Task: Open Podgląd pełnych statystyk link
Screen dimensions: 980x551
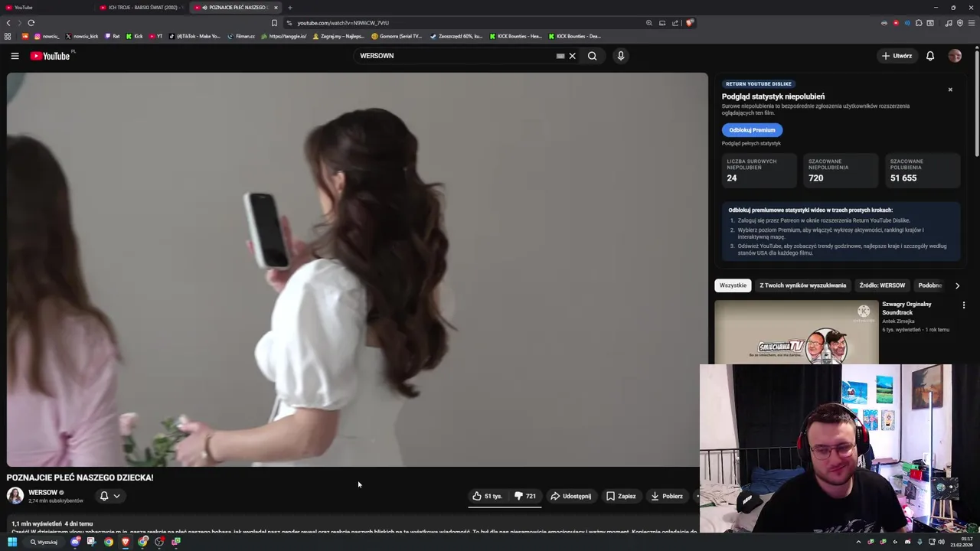Action: (x=751, y=143)
